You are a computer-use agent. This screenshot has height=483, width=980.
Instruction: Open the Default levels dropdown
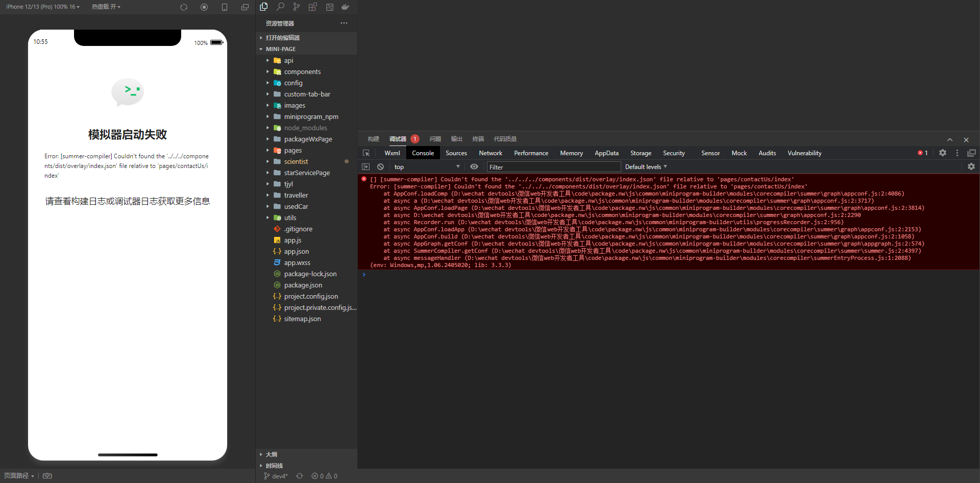point(646,167)
